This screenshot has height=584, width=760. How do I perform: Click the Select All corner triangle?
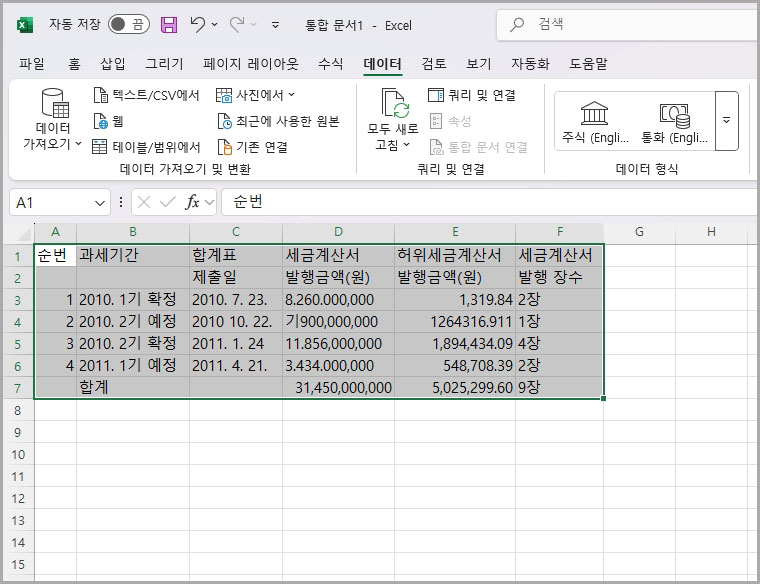coord(24,234)
